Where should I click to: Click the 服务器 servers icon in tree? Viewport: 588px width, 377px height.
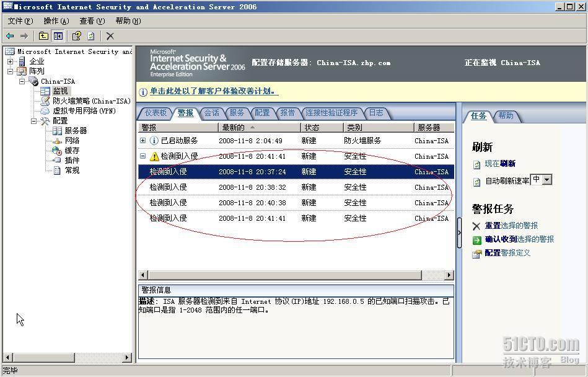tap(57, 131)
